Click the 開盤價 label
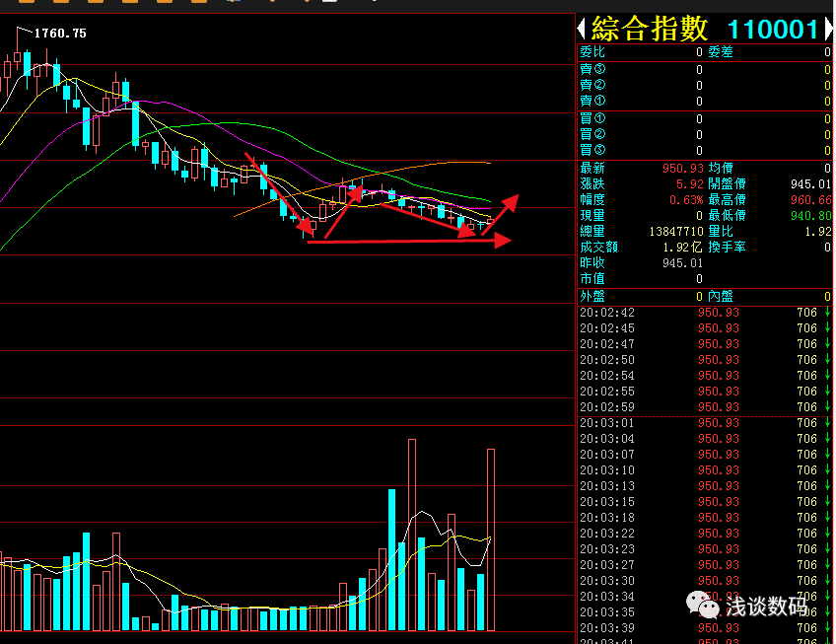The height and width of the screenshot is (644, 836). 727,184
